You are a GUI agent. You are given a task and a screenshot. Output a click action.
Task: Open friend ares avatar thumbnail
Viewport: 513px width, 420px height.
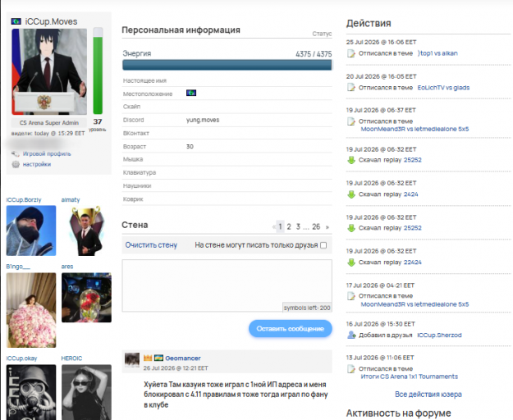coord(86,298)
